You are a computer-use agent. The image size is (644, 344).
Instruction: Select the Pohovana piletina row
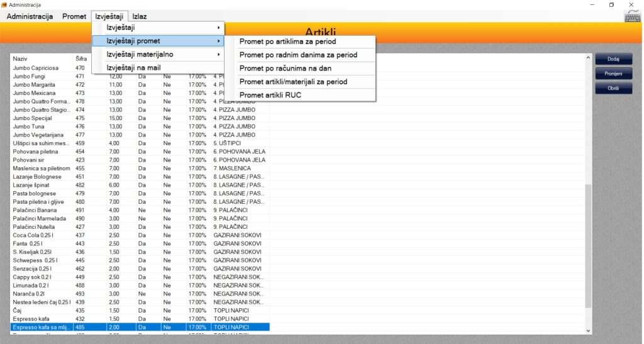click(140, 152)
